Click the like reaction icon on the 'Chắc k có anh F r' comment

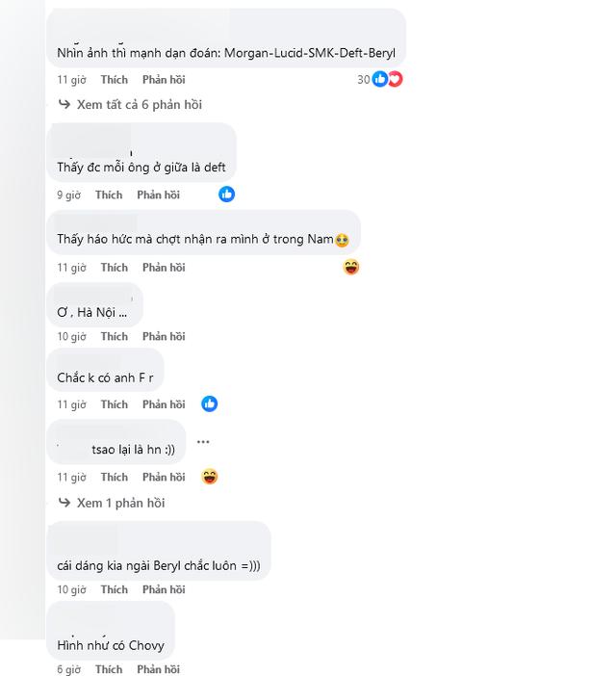[x=210, y=404]
